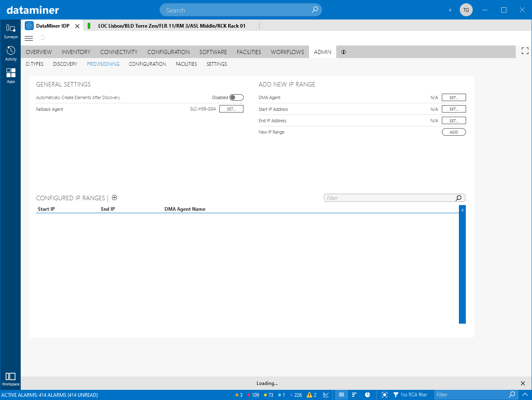
Task: Select the ADMIN tab
Action: (x=322, y=52)
